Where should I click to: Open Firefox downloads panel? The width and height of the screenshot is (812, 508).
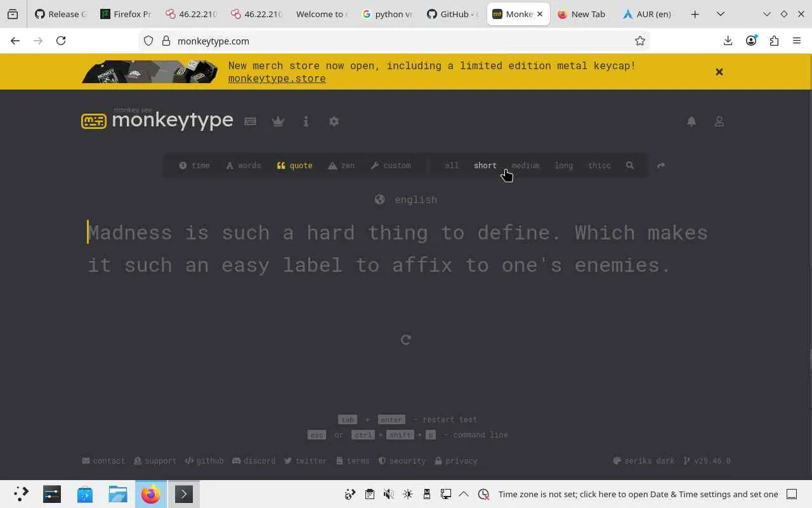tap(728, 41)
